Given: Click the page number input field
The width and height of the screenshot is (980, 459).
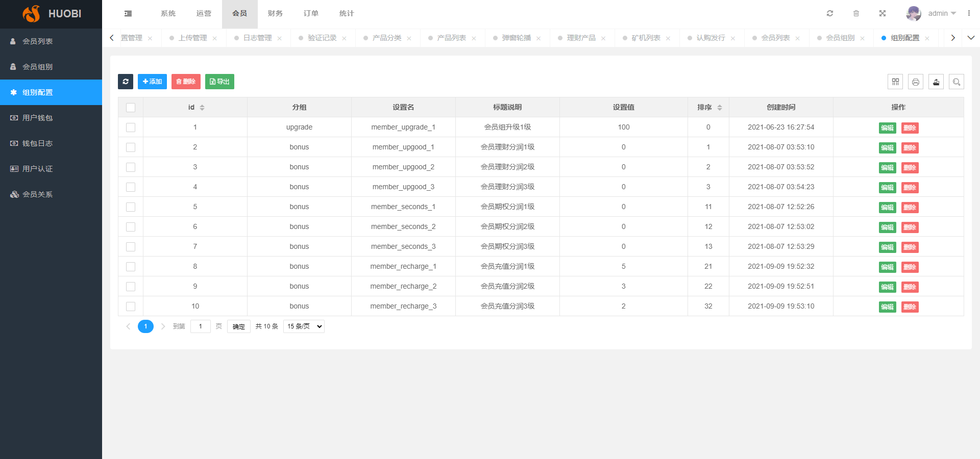Looking at the screenshot, I should tap(201, 326).
